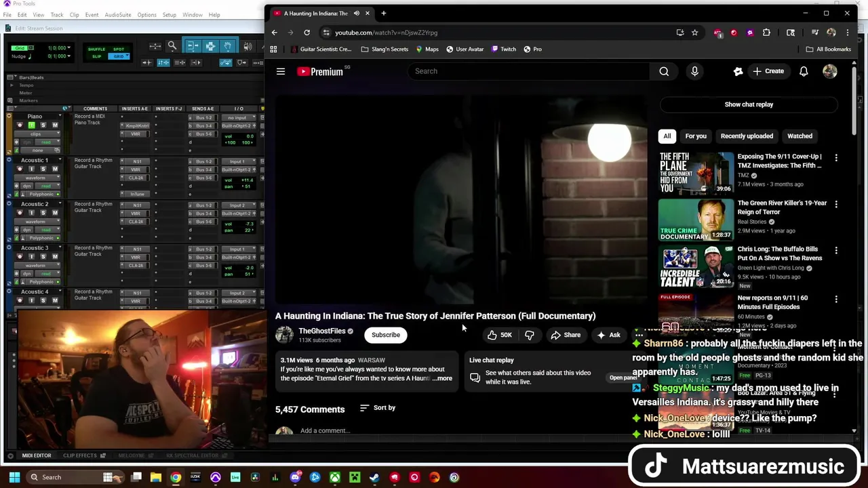Open the 'Sort by' comments dropdown
Image resolution: width=868 pixels, height=488 pixels.
(x=378, y=407)
